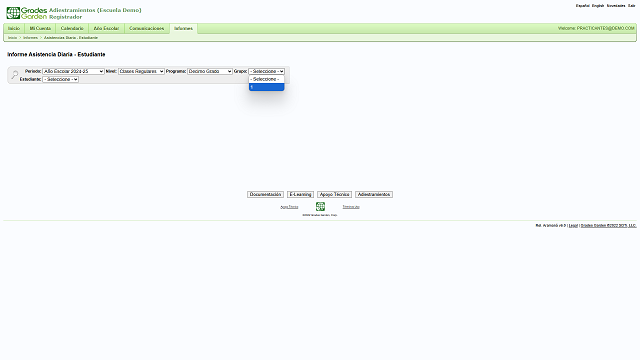The image size is (640, 360).
Task: Open Grades Garden copyright link in footer
Action: click(x=608, y=225)
